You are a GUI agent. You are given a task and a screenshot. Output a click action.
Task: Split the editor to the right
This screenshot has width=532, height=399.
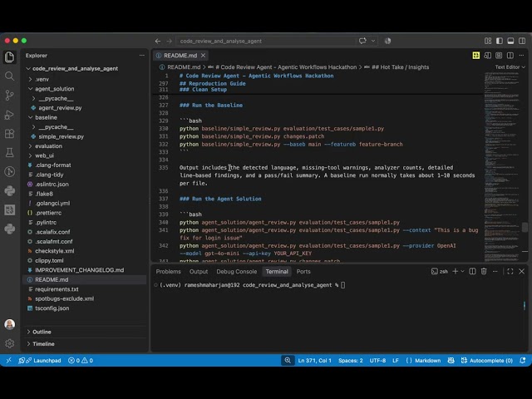(x=510, y=56)
